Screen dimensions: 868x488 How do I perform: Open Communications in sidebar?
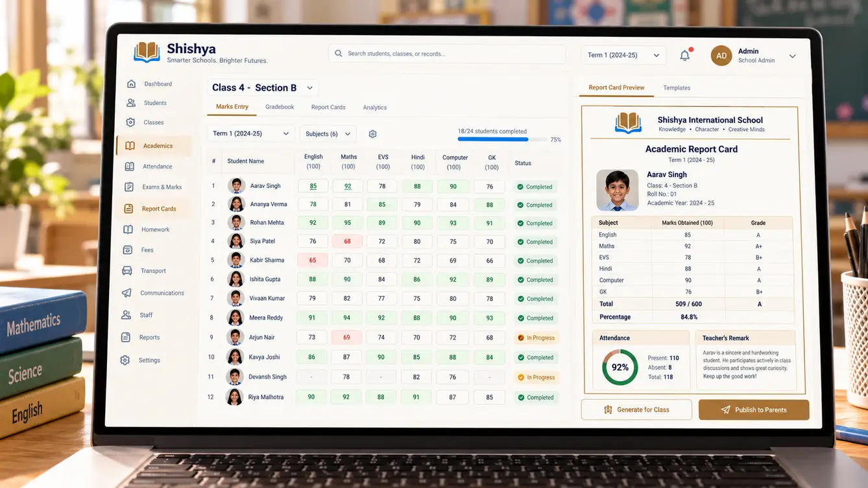[162, 293]
